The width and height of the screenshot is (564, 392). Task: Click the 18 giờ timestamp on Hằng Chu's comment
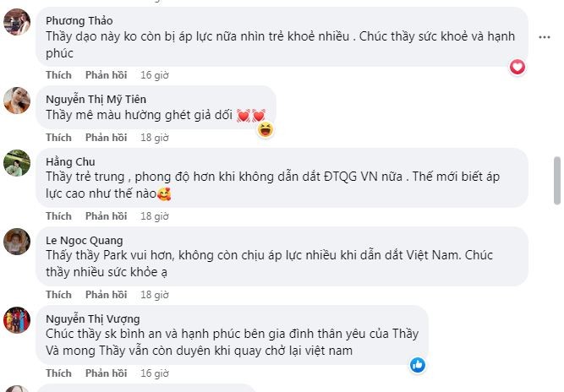coord(156,216)
